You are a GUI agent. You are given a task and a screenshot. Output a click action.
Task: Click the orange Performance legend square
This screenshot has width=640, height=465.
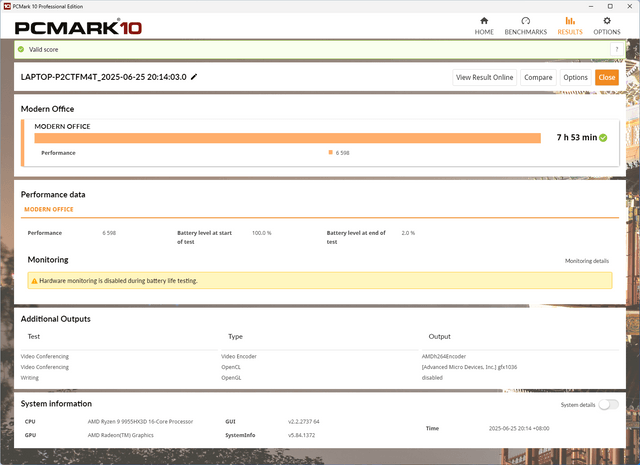(x=330, y=152)
